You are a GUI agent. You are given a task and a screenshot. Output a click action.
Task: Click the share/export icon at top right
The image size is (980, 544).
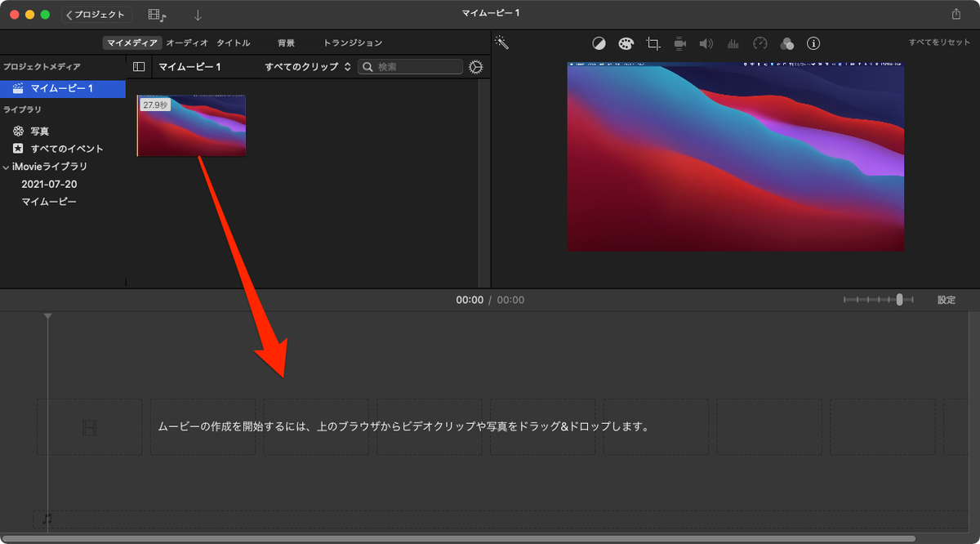pyautogui.click(x=956, y=13)
